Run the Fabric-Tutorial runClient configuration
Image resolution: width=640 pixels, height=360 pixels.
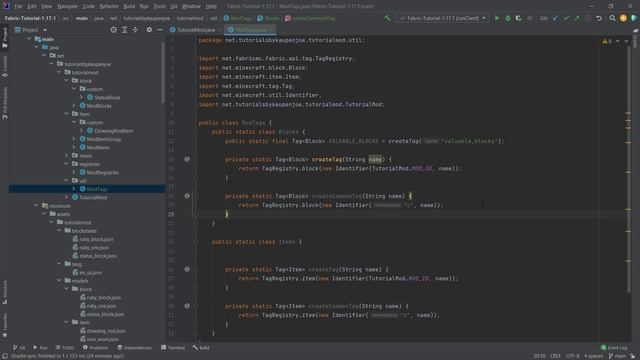coord(497,18)
